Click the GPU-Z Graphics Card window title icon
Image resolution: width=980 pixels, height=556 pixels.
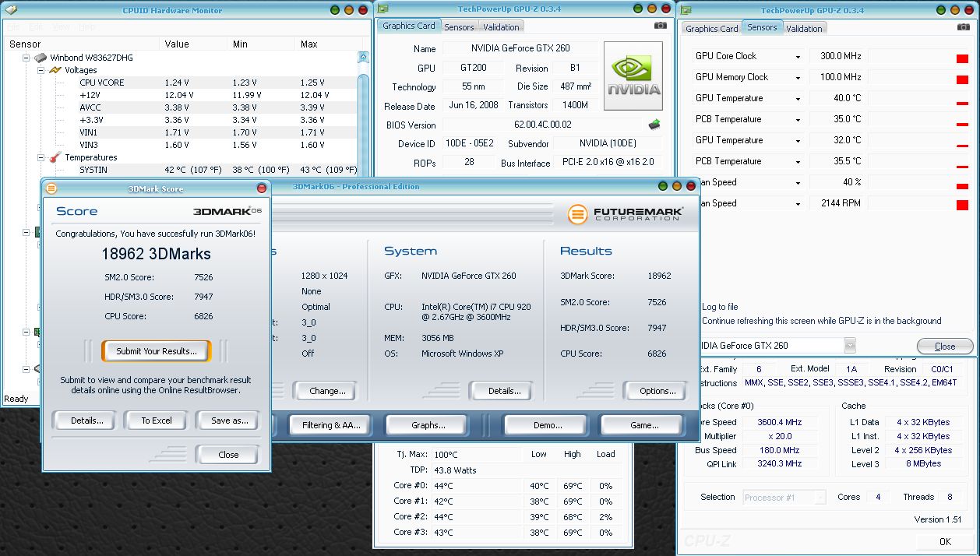(x=383, y=10)
